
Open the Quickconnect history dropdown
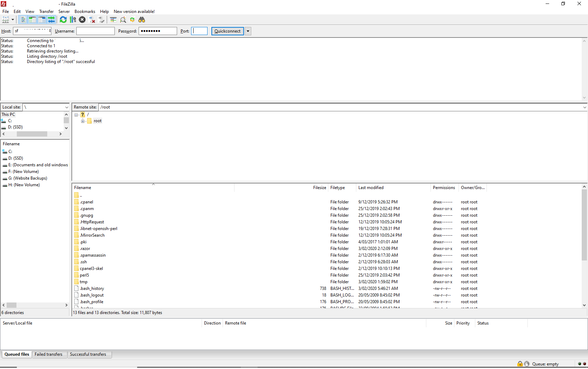pyautogui.click(x=248, y=31)
